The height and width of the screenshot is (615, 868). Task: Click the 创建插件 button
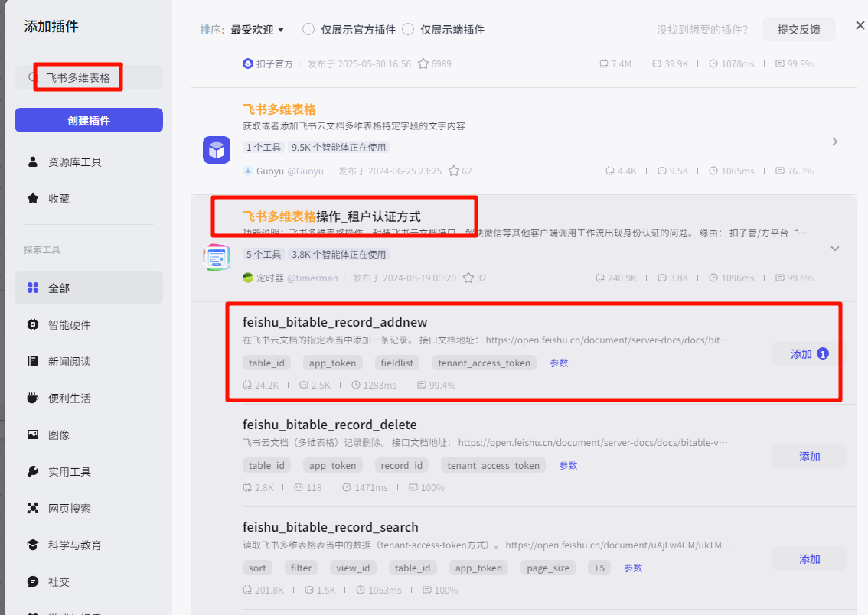pos(89,121)
